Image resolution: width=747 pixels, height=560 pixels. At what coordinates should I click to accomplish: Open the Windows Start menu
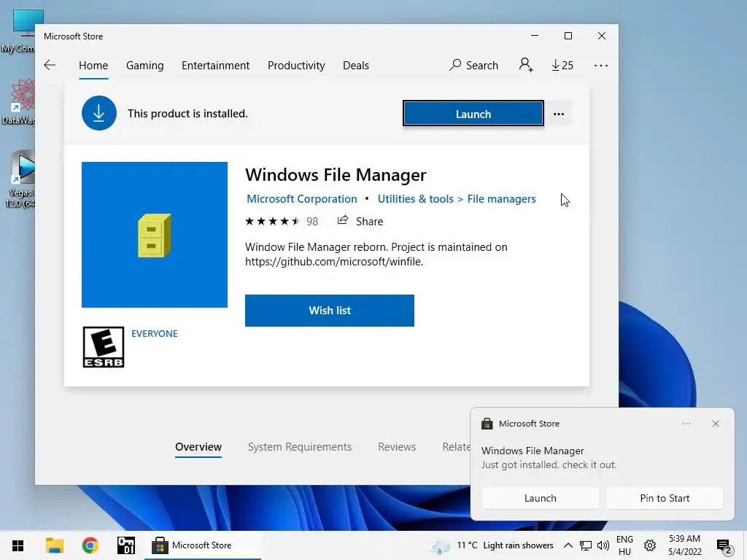click(18, 545)
